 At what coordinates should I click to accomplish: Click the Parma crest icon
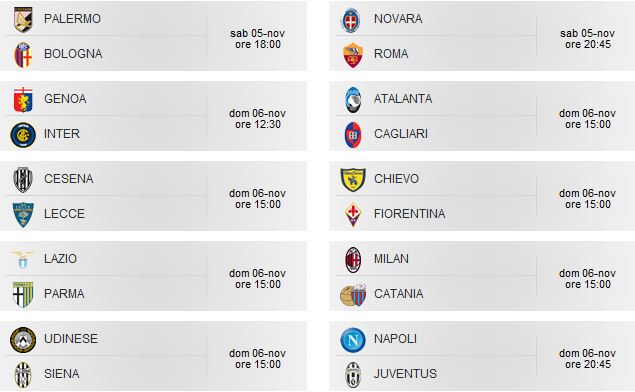(23, 294)
